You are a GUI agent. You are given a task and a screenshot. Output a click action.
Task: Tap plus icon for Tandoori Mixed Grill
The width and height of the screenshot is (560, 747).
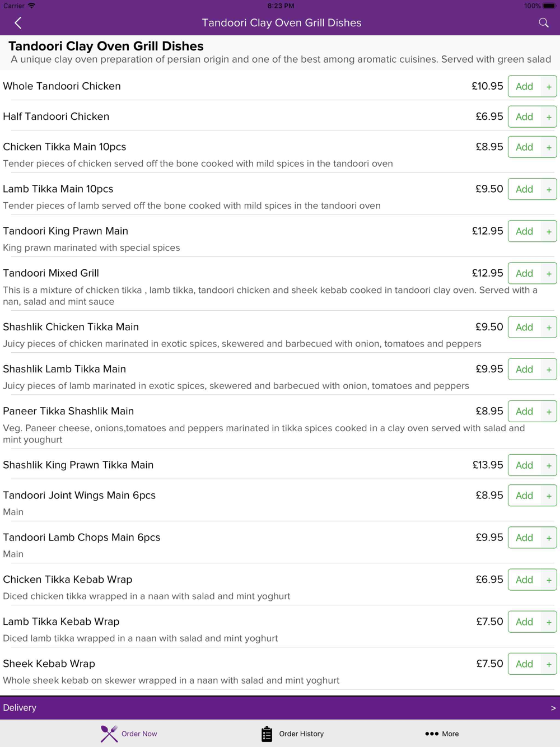(x=549, y=274)
